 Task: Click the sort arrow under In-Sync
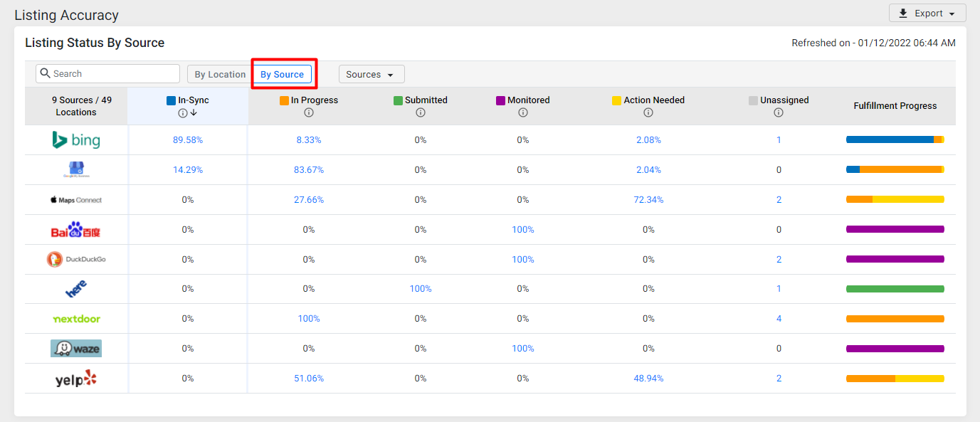(x=194, y=112)
